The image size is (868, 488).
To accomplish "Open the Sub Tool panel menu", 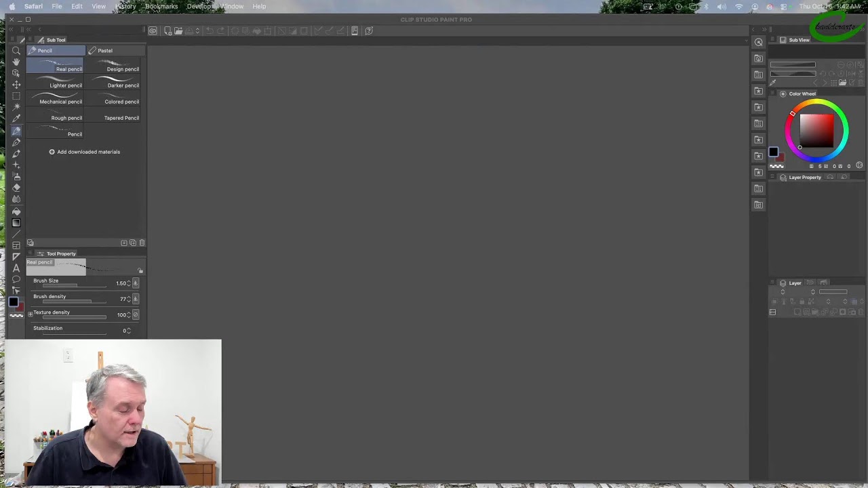I will pyautogui.click(x=31, y=40).
